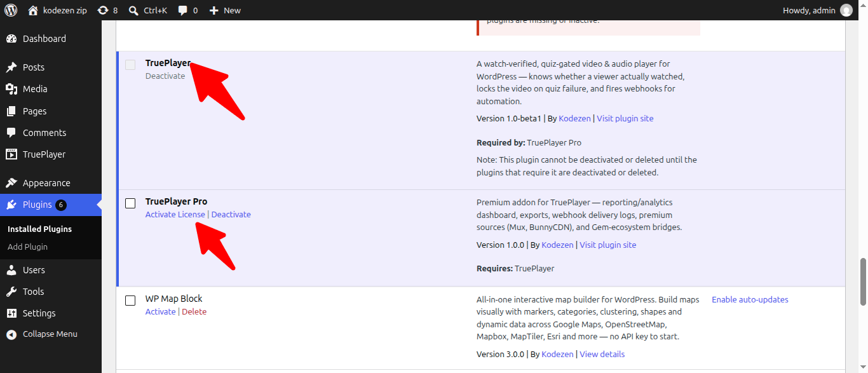This screenshot has height=373, width=868.
Task: Activate the WP Map Block plugin
Action: 161,311
